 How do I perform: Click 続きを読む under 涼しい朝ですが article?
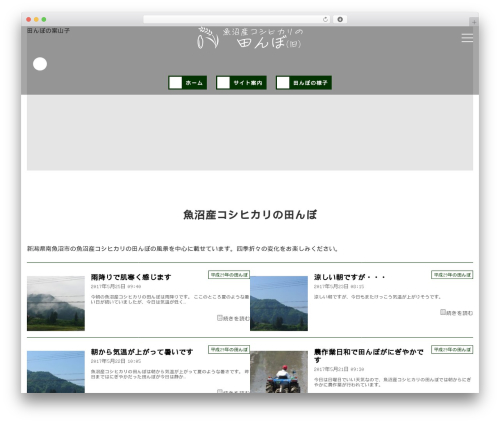[457, 313]
